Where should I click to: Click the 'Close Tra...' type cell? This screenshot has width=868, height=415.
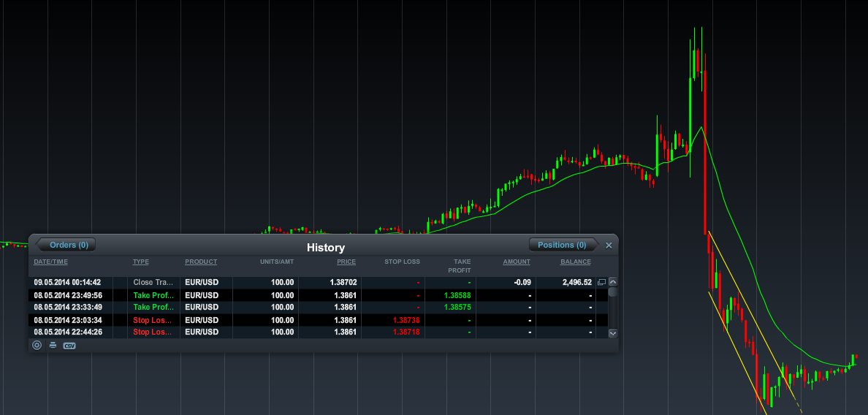[153, 282]
